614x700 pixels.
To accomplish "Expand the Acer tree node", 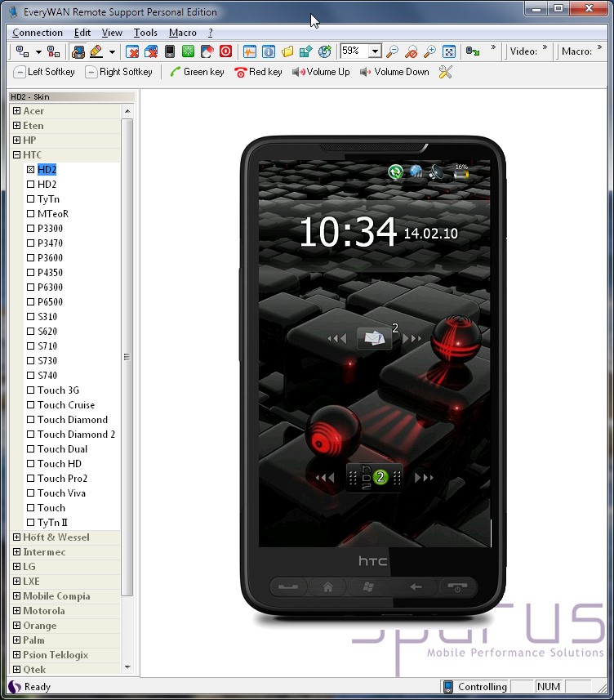I will click(16, 111).
